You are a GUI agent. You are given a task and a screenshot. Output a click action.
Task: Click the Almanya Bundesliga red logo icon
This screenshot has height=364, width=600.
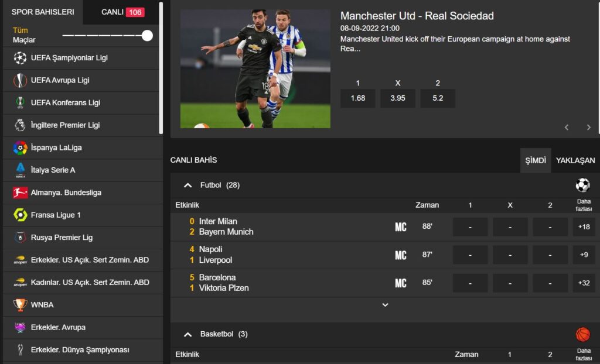21,193
